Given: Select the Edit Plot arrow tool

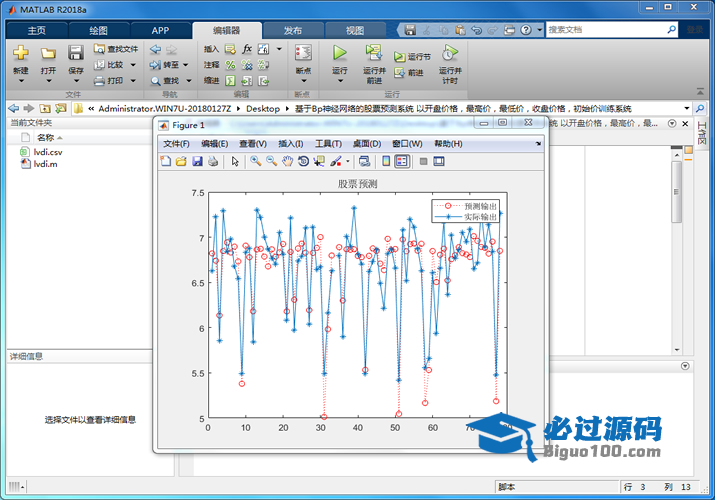Looking at the screenshot, I should 235,161.
